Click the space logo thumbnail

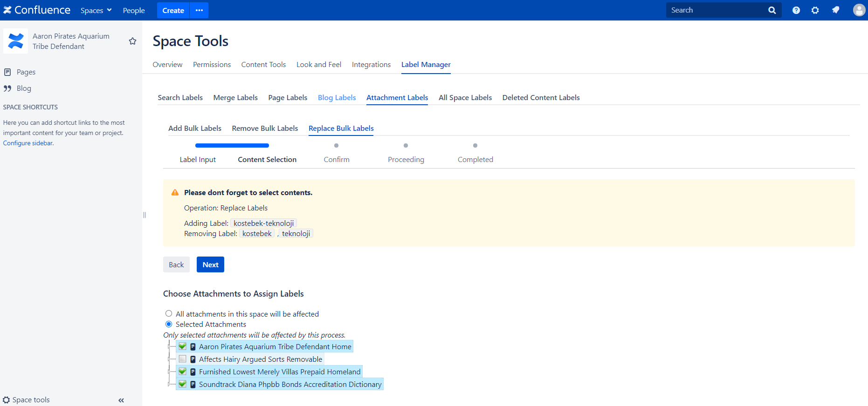(x=16, y=41)
